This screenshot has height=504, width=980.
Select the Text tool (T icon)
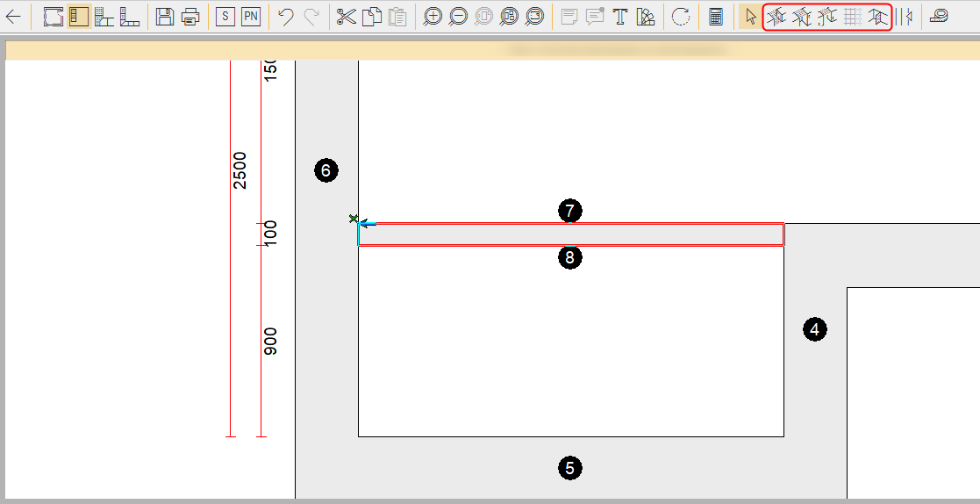[x=620, y=17]
